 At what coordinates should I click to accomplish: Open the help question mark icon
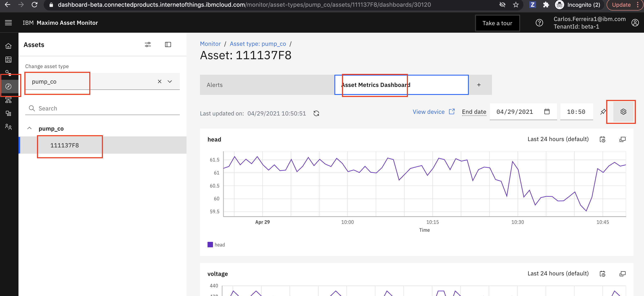pyautogui.click(x=539, y=23)
